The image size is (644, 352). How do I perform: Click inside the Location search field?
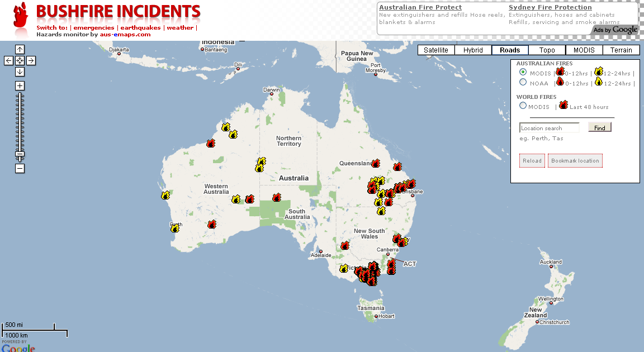(x=549, y=127)
